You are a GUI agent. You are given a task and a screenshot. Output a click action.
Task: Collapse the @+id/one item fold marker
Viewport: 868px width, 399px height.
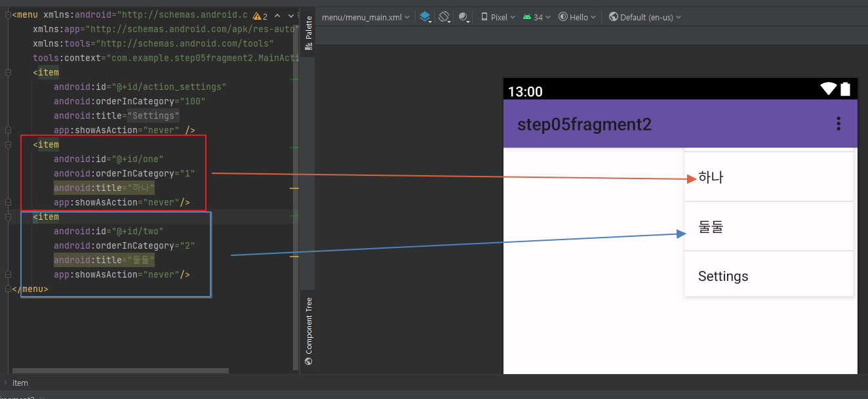click(x=8, y=144)
